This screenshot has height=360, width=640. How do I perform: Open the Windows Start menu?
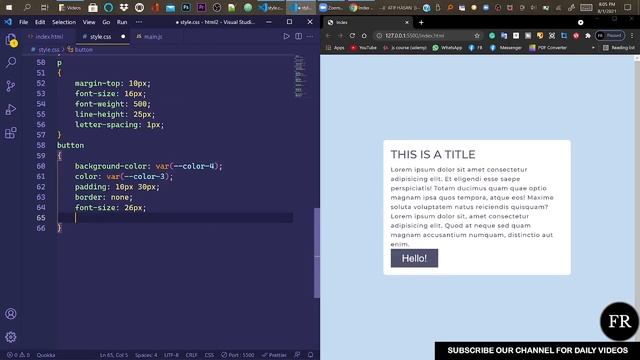tap(9, 7)
